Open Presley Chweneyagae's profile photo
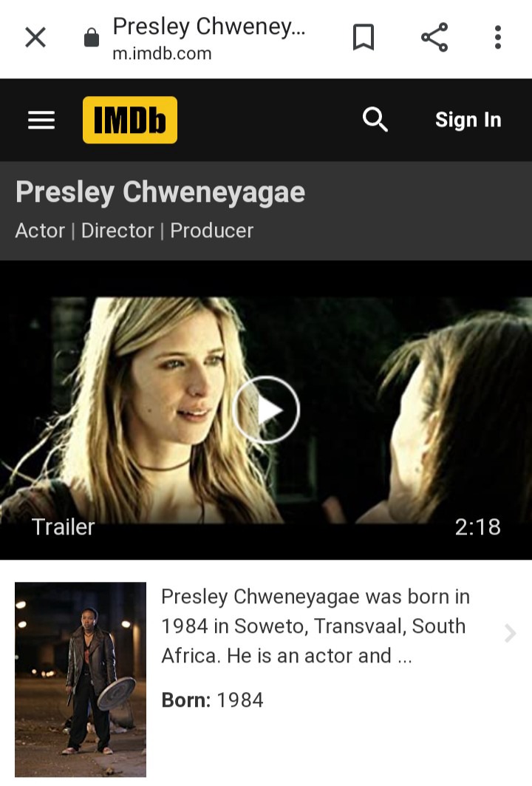 [x=81, y=680]
